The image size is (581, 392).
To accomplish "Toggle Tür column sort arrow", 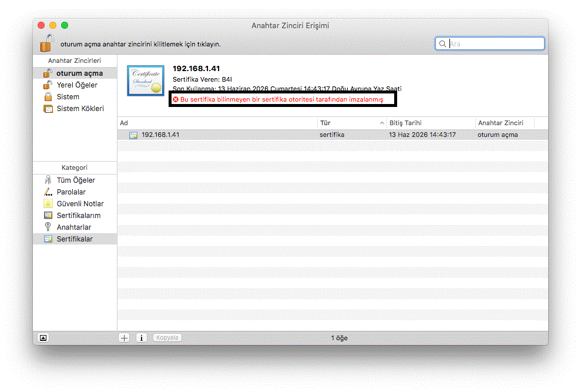I will [382, 123].
